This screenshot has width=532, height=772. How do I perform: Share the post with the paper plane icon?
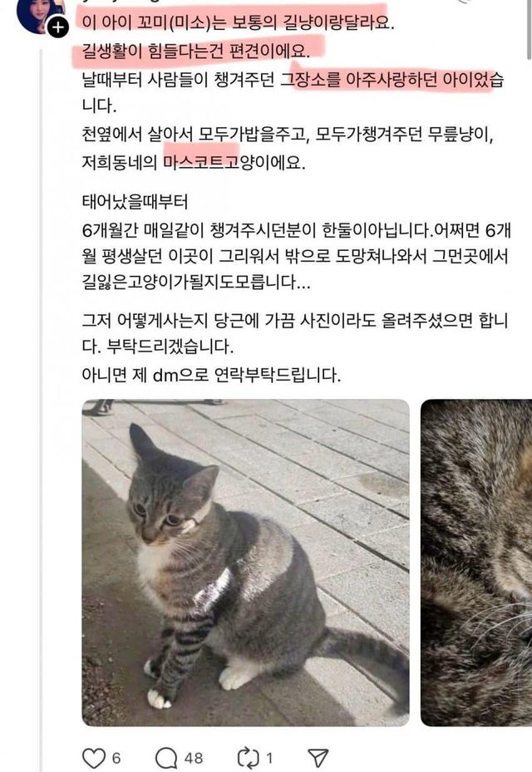[x=318, y=758]
